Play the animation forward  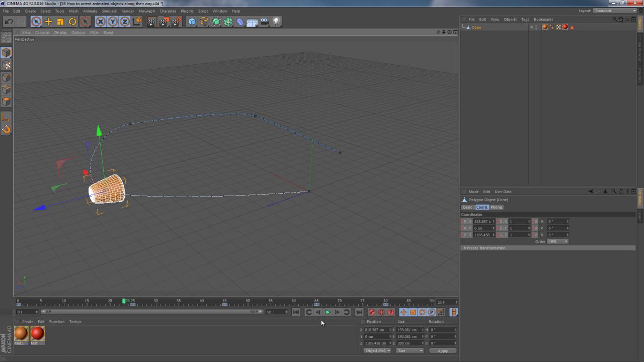(328, 312)
